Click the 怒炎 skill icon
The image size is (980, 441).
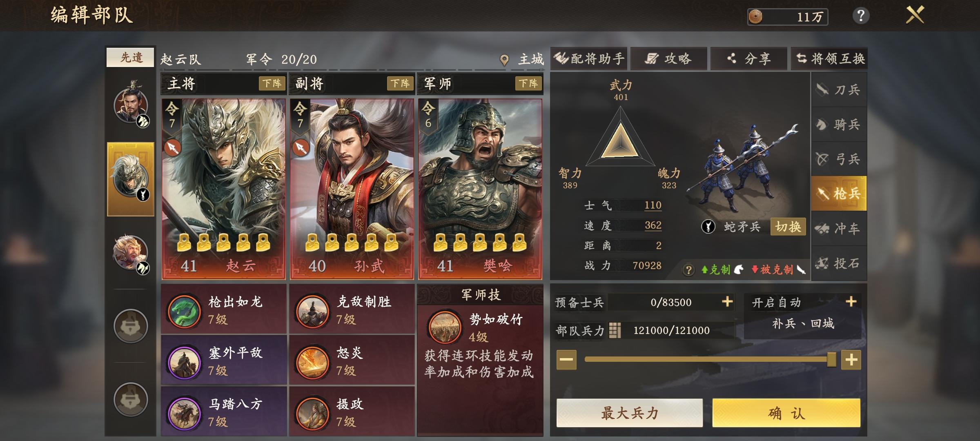pos(313,362)
